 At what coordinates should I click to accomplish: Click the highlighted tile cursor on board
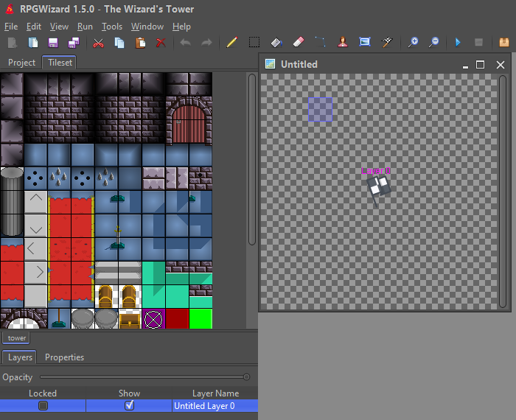(x=320, y=110)
